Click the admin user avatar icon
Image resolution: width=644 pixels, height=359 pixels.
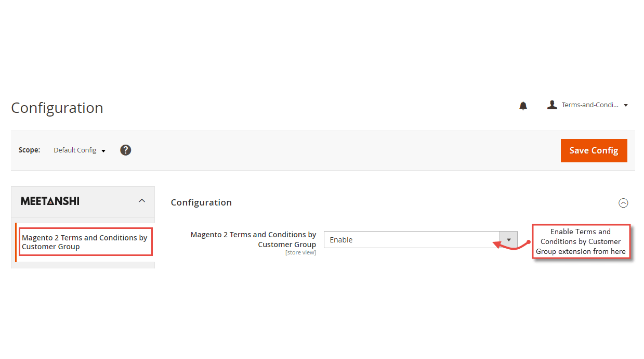tap(552, 105)
